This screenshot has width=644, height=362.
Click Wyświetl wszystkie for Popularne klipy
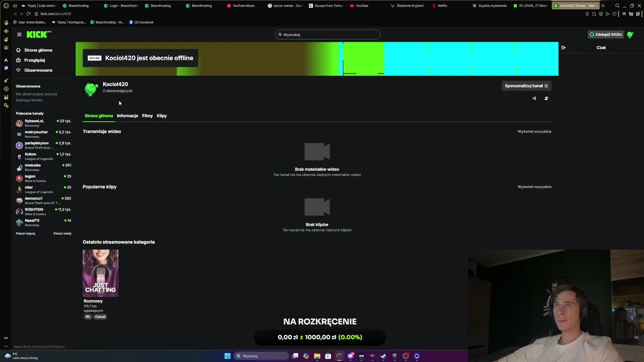(534, 187)
